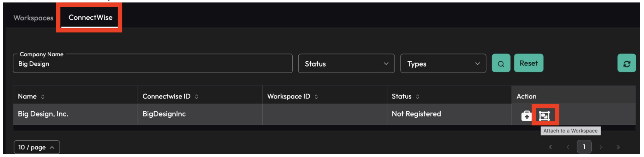644x157 pixels.
Task: Hit the green refresh icon button
Action: coord(626,63)
